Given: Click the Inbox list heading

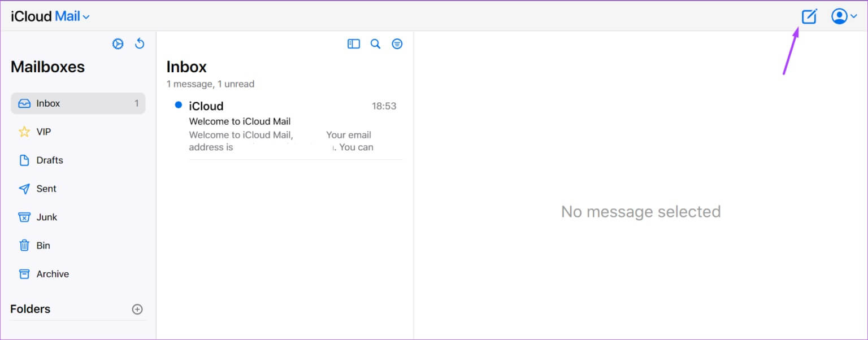Looking at the screenshot, I should 186,67.
